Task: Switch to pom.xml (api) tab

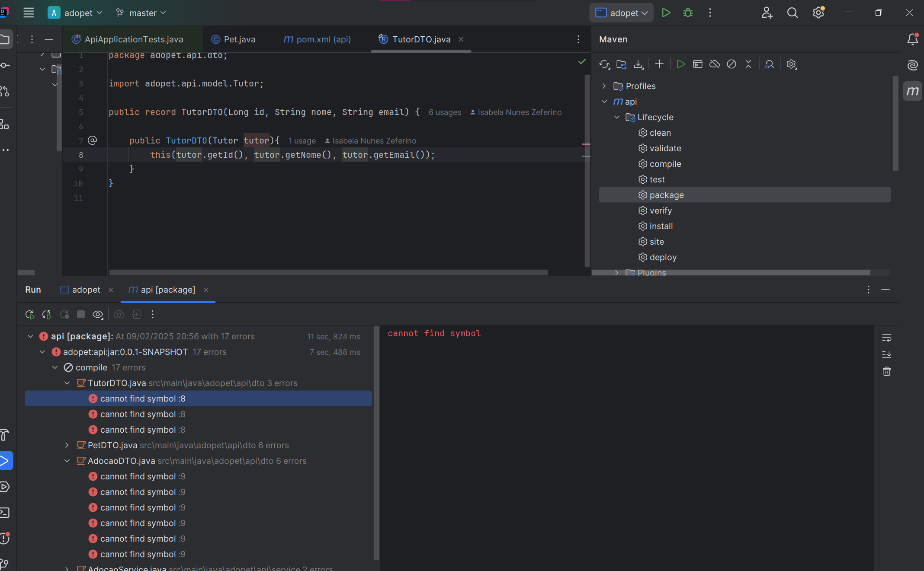Action: (x=317, y=39)
